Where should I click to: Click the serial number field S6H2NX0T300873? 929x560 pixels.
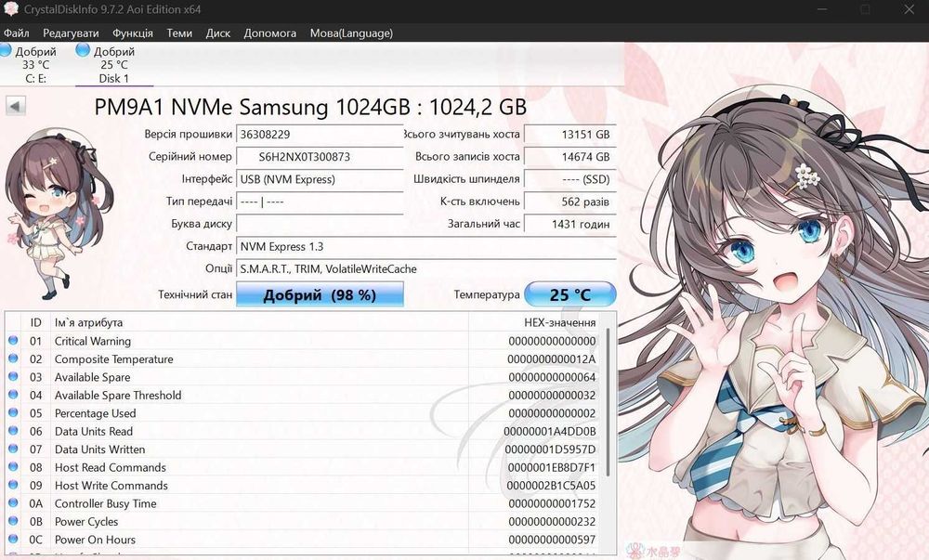320,157
